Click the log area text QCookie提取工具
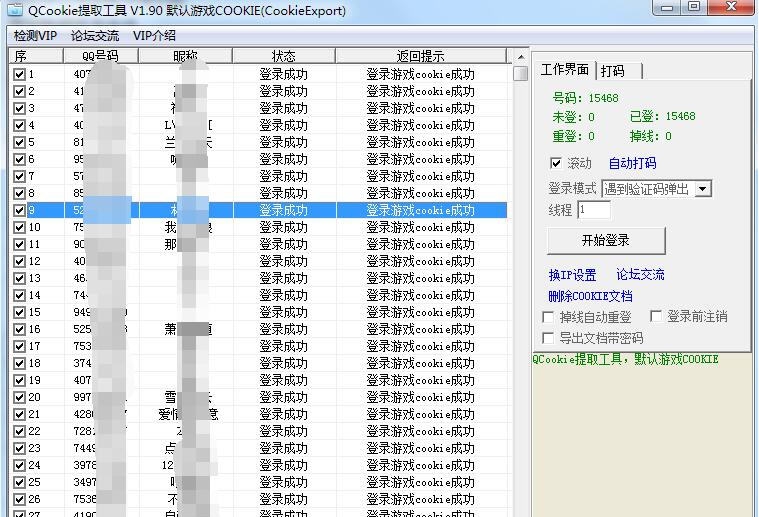The height and width of the screenshot is (517, 759). pyautogui.click(x=625, y=359)
